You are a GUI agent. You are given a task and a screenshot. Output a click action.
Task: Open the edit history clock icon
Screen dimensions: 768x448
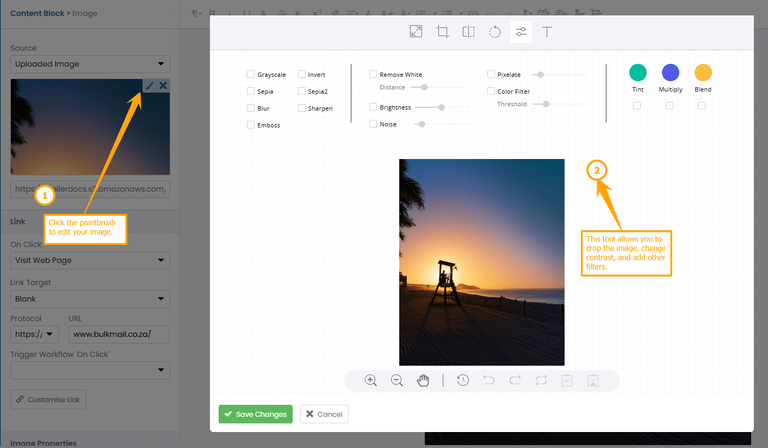pyautogui.click(x=463, y=380)
